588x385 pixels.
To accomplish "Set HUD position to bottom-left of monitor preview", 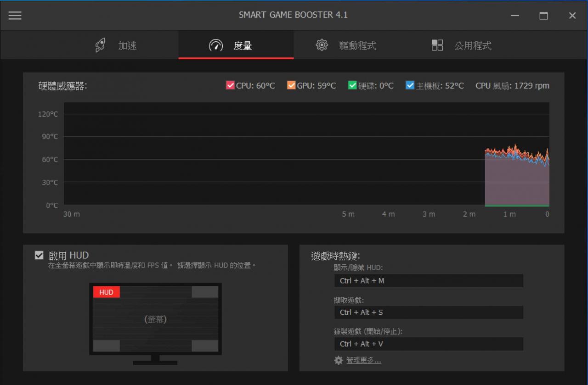I will pyautogui.click(x=107, y=346).
